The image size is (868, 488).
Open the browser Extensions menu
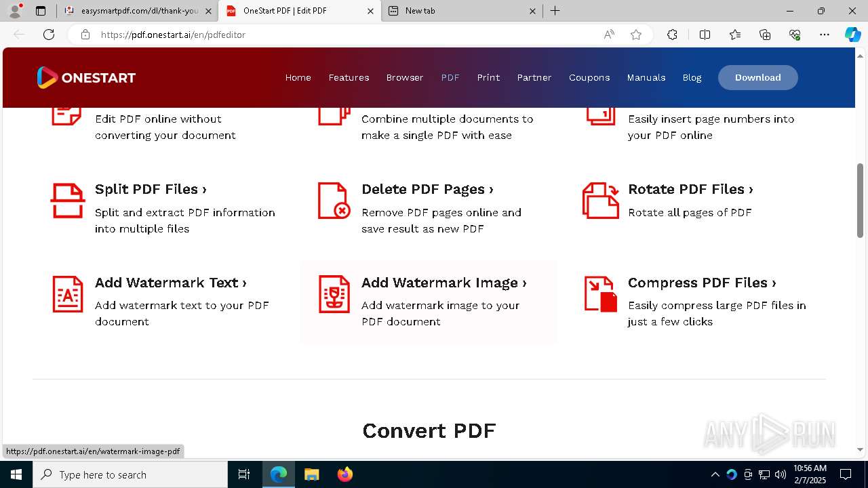(672, 35)
